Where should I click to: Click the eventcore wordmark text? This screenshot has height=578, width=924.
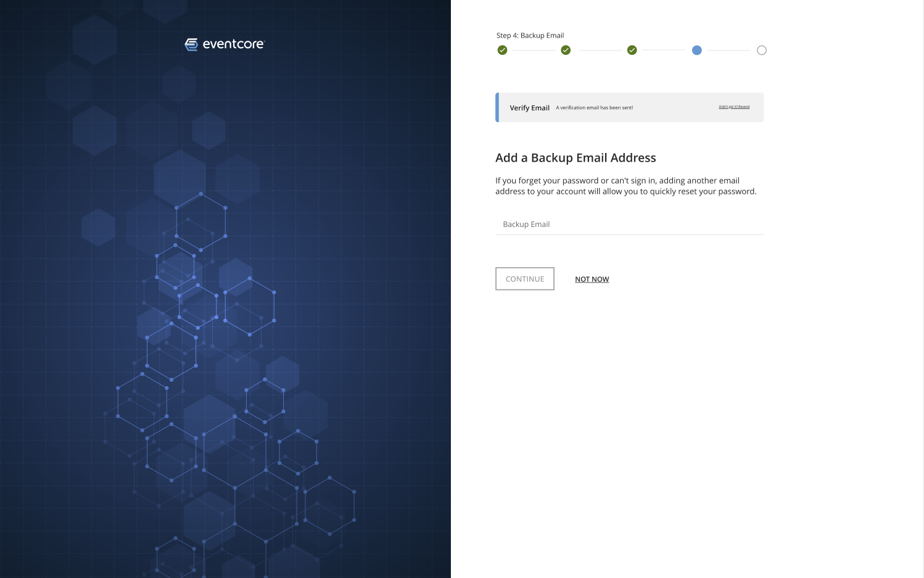pos(233,44)
